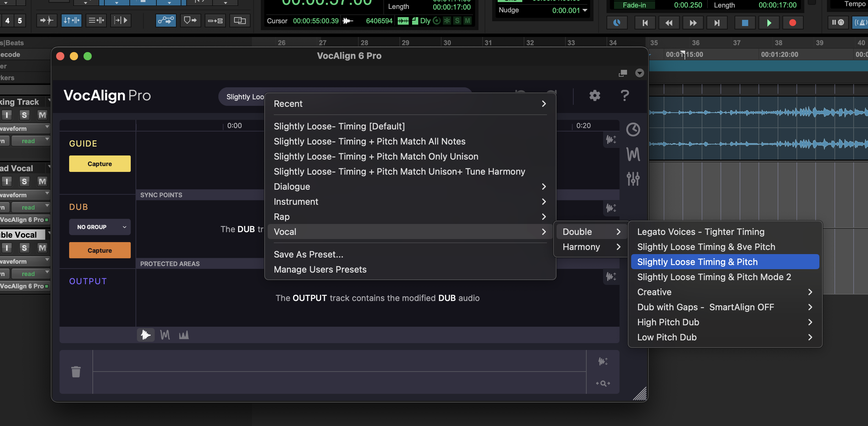This screenshot has height=426, width=868.
Task: Click the help question mark icon
Action: [x=625, y=96]
